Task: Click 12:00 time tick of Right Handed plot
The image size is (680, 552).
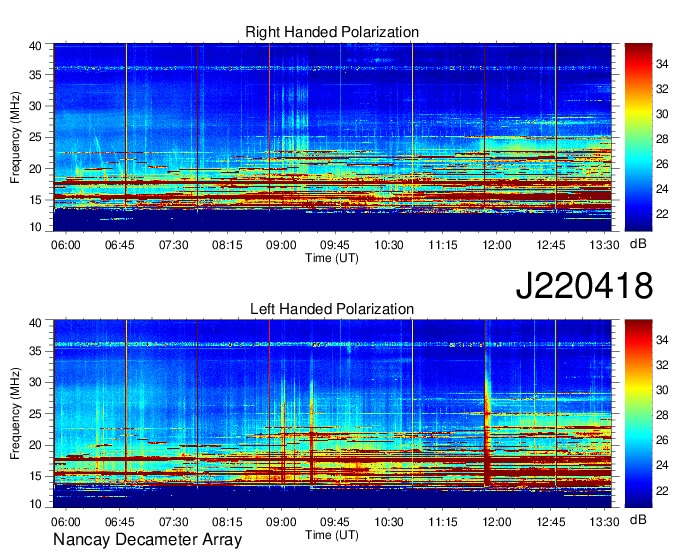Action: tap(497, 245)
